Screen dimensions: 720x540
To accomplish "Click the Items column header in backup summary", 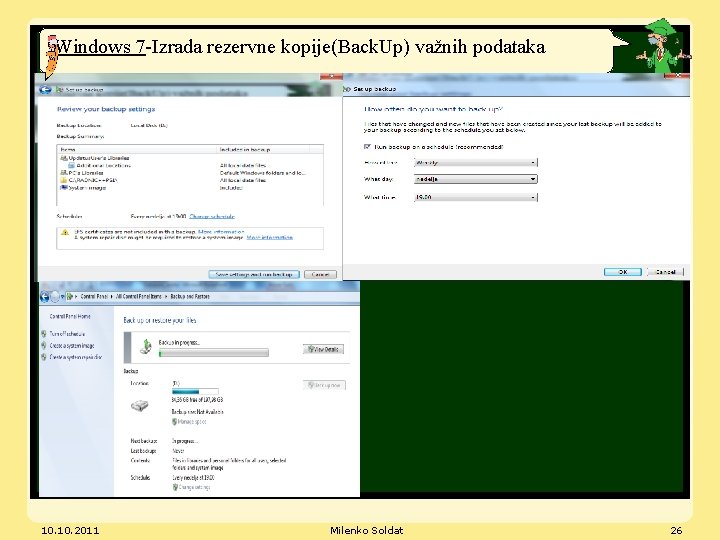I will coord(137,149).
